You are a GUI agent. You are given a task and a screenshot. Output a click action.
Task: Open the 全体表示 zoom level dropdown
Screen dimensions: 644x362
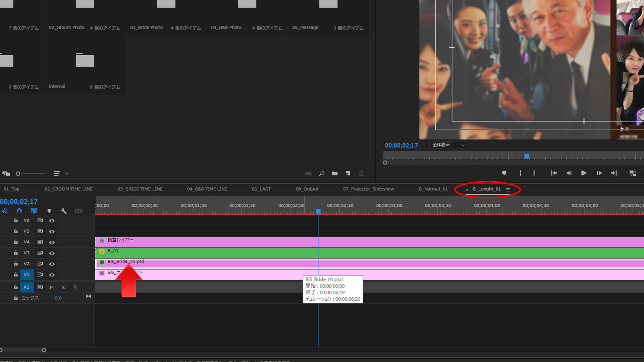point(448,145)
